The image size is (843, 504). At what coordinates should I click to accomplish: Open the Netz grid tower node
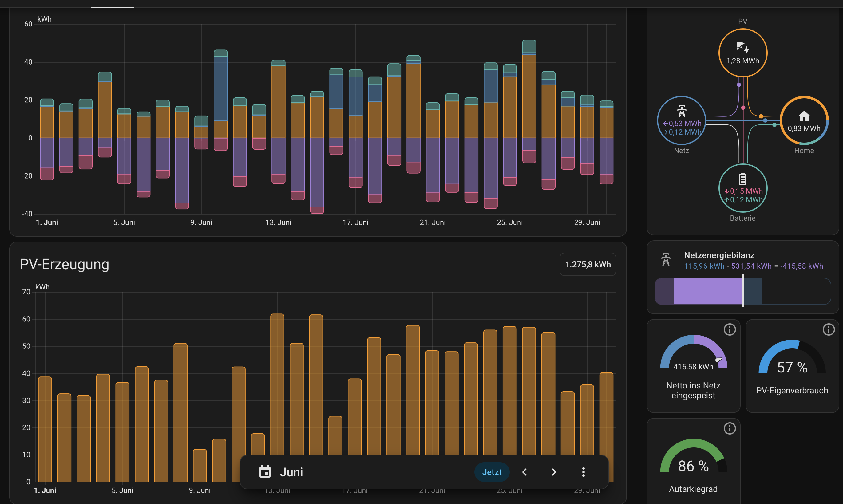(x=681, y=120)
